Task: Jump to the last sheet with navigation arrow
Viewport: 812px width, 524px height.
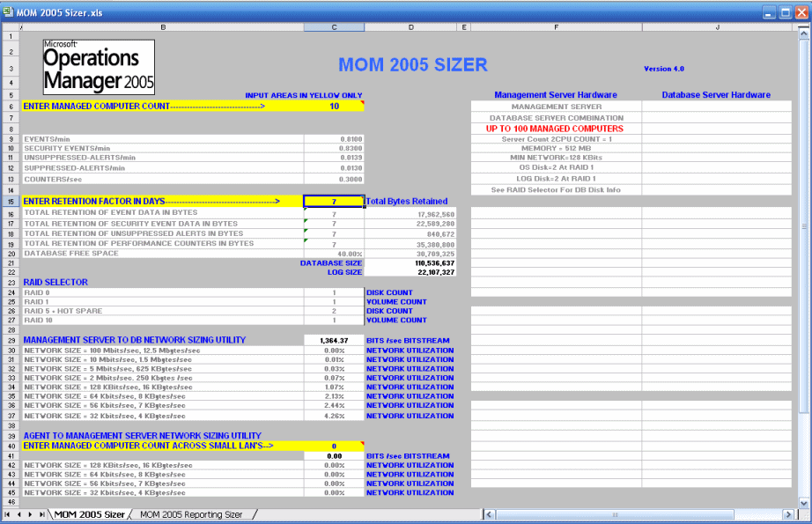Action: (x=42, y=514)
